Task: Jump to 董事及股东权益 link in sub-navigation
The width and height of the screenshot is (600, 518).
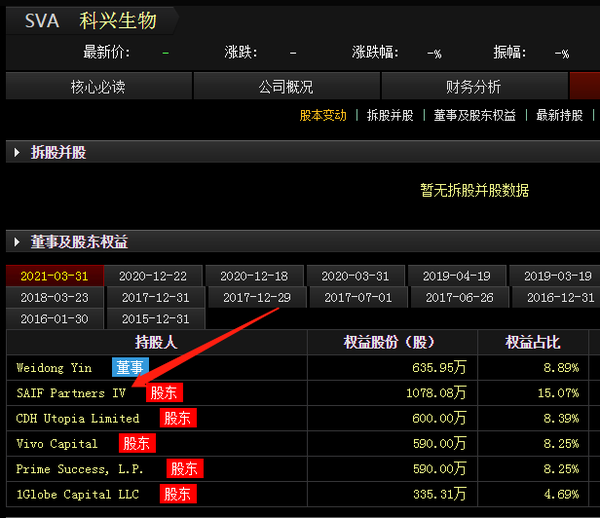Action: click(474, 115)
